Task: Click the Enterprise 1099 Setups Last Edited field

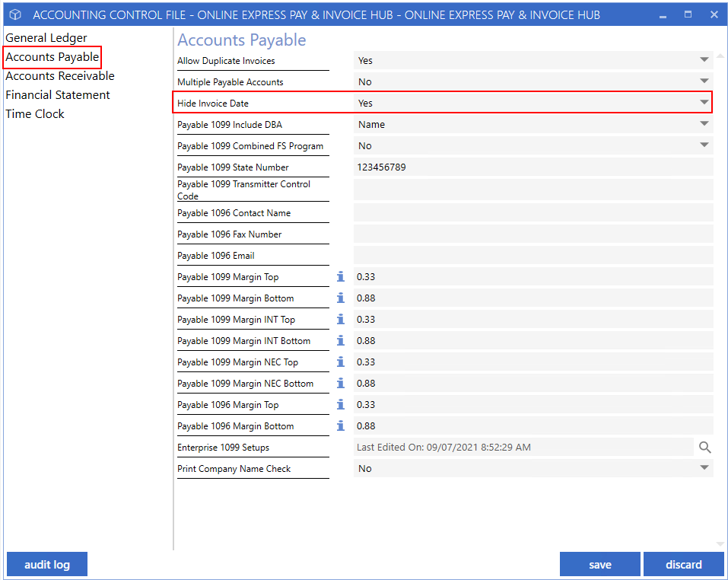Action: (523, 448)
